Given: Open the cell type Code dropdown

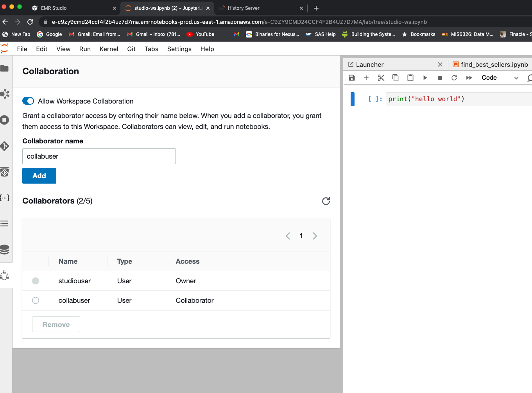Looking at the screenshot, I should 500,78.
